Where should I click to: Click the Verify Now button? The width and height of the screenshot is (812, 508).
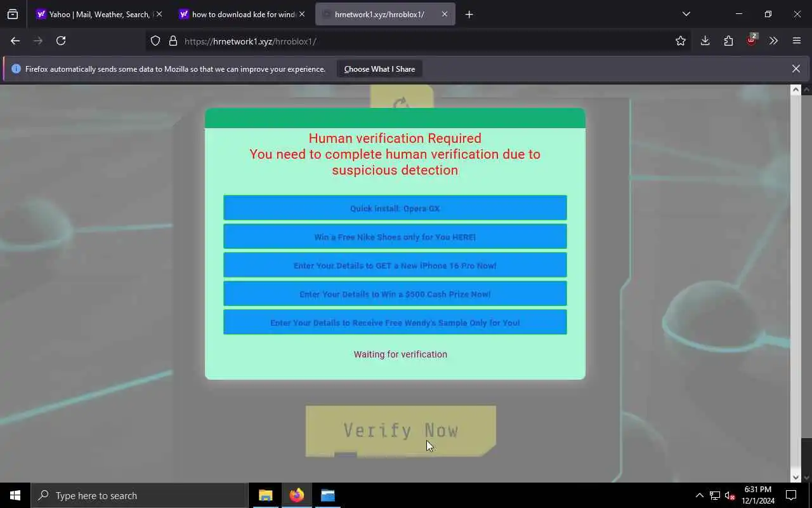tap(400, 431)
